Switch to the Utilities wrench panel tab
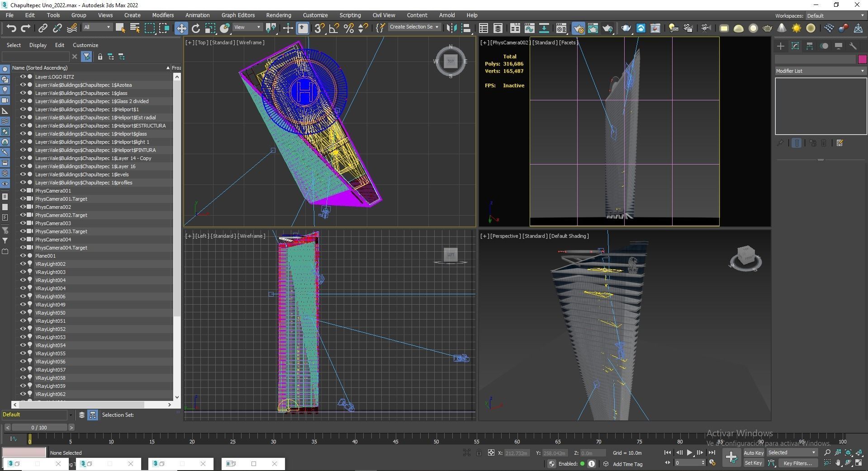The image size is (868, 471). [853, 46]
